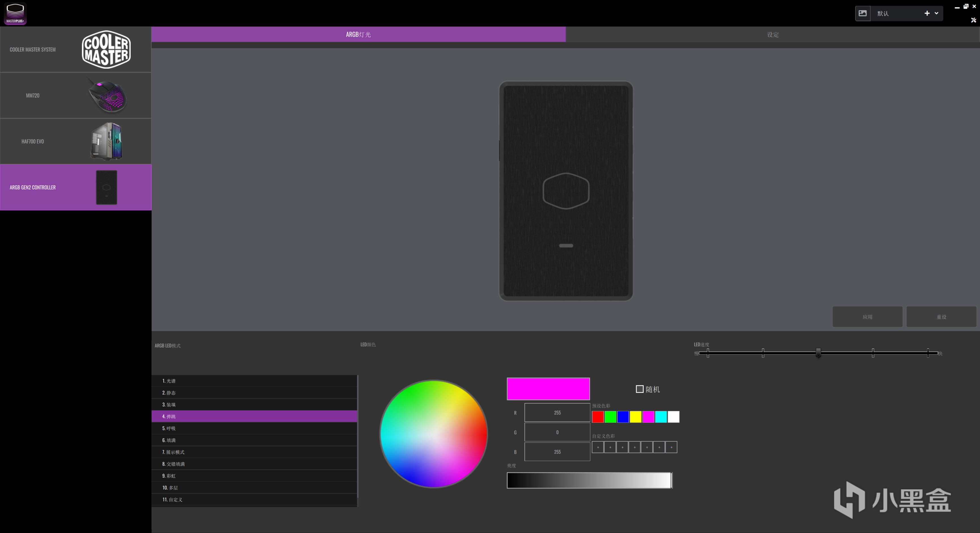Pick the red preset color swatch
Image resolution: width=980 pixels, height=533 pixels.
598,417
